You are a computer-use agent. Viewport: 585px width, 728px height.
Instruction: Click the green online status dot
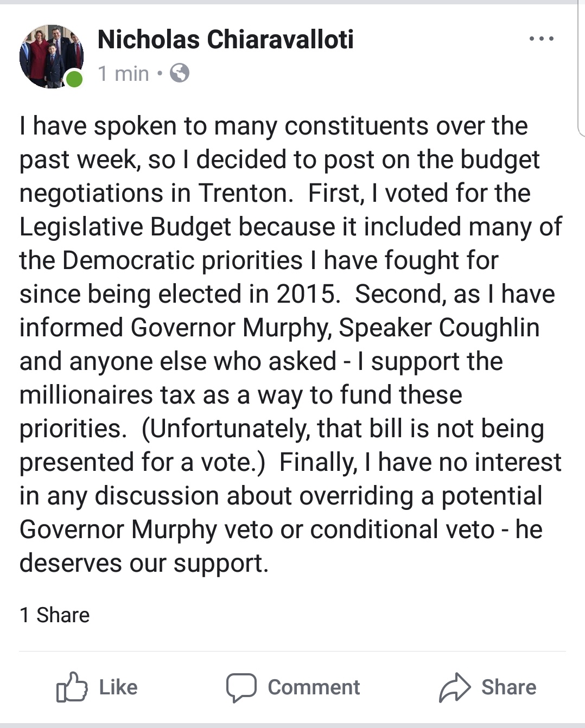[x=74, y=79]
